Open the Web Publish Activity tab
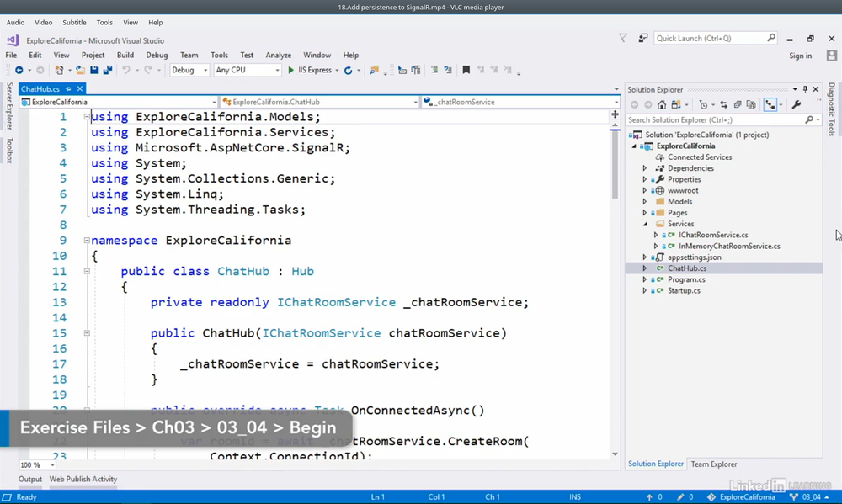Image resolution: width=842 pixels, height=504 pixels. 83,480
